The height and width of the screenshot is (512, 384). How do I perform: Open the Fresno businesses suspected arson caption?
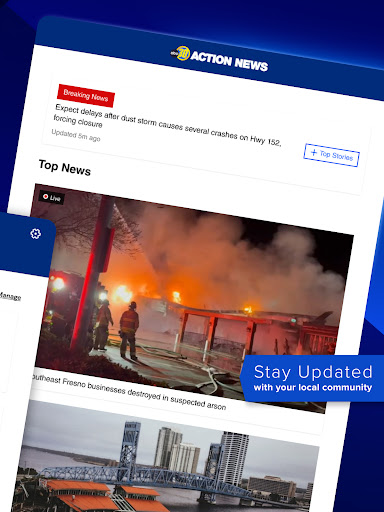129,392
